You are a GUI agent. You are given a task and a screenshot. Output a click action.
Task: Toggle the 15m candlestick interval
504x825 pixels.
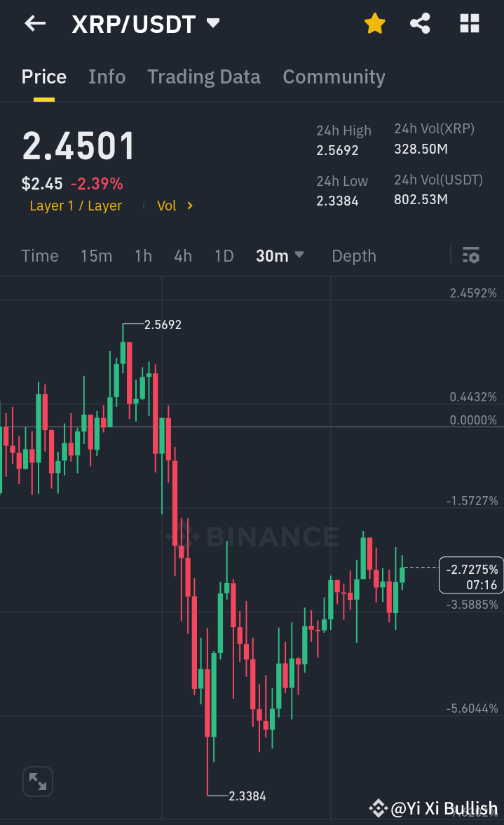pos(96,256)
